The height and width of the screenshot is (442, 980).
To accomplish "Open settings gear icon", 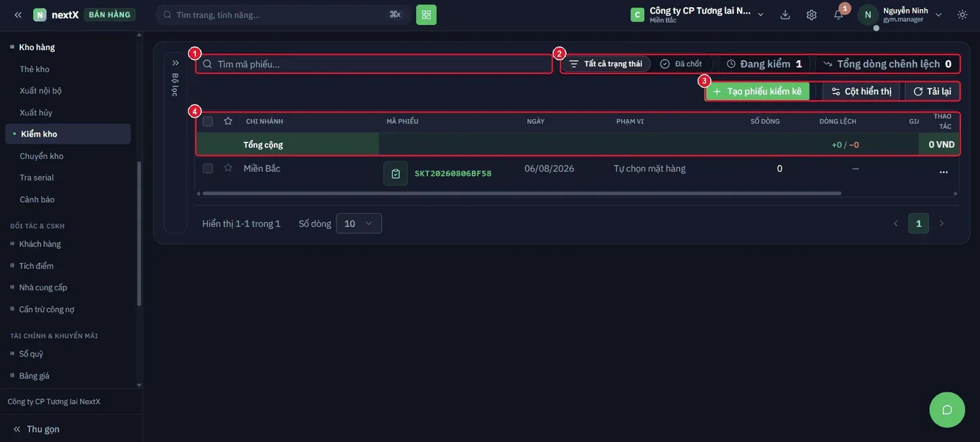I will coord(811,14).
